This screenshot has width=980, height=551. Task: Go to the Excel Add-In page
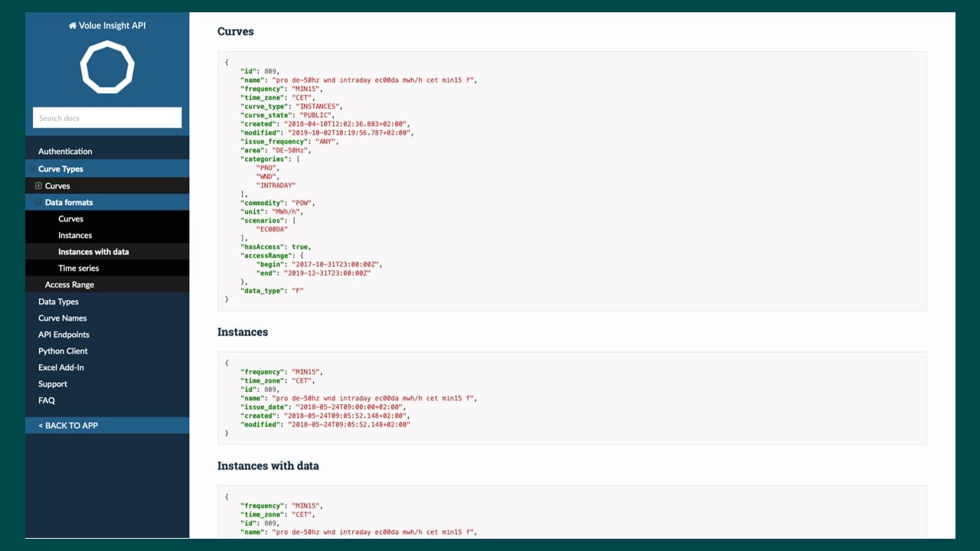[61, 367]
